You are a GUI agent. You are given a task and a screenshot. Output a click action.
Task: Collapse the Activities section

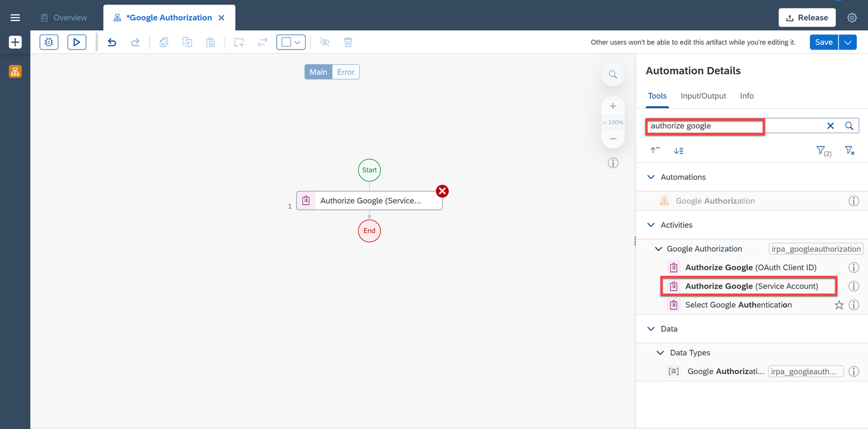point(650,224)
